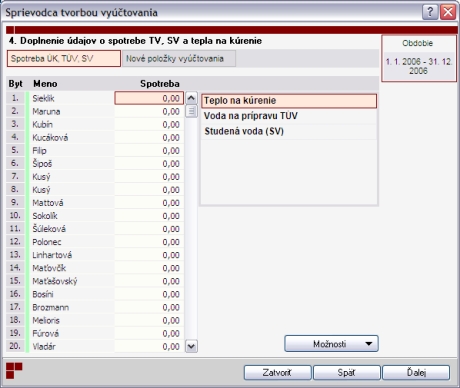
Task: Click Spotreba field for Sieklik
Action: pyautogui.click(x=149, y=98)
